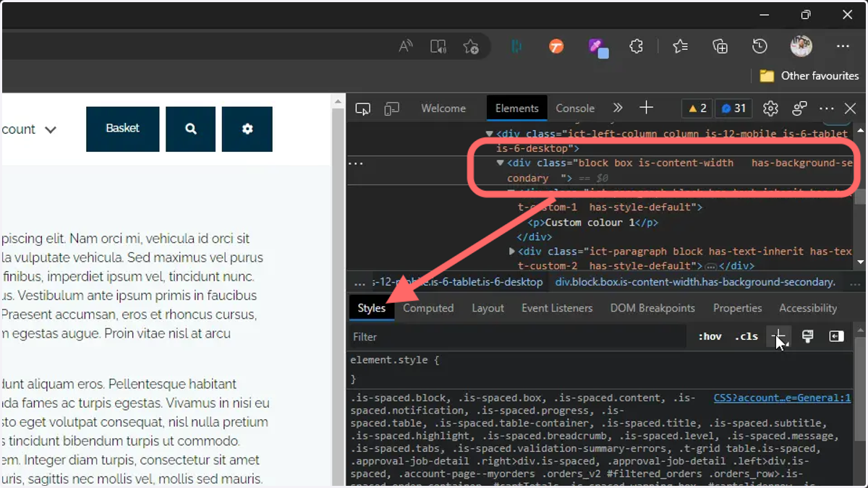
Task: Add a new DevTools tool with plus
Action: [x=646, y=108]
